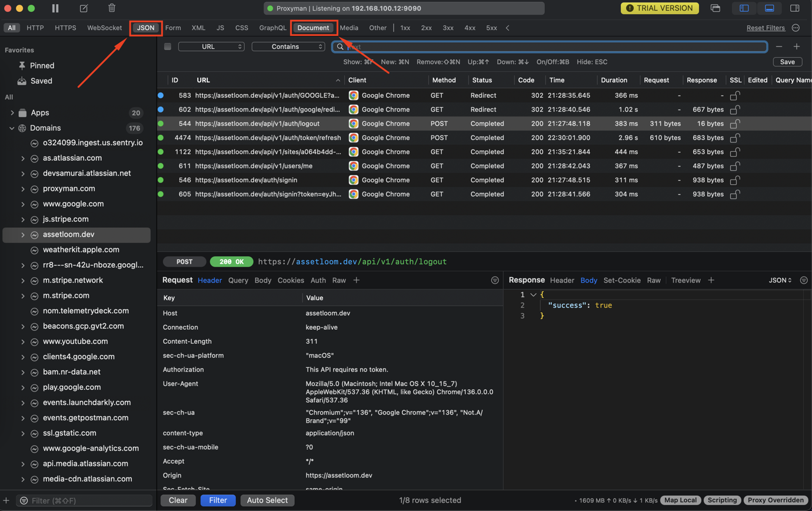Toggle the 2xx status filter
The image size is (812, 511).
[x=427, y=28]
